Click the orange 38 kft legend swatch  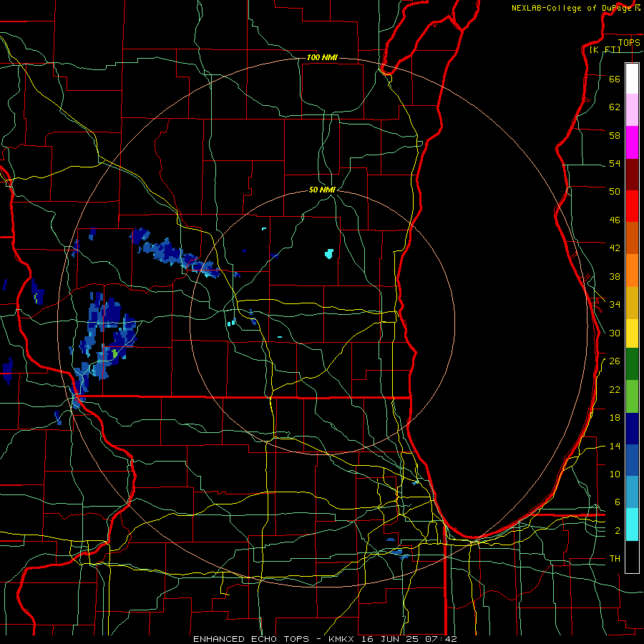tap(632, 270)
